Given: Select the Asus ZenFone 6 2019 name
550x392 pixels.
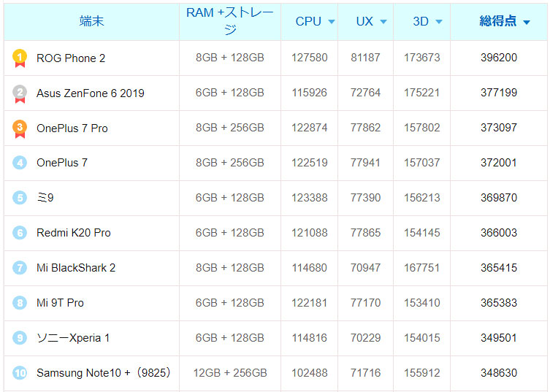Looking at the screenshot, I should [x=91, y=93].
